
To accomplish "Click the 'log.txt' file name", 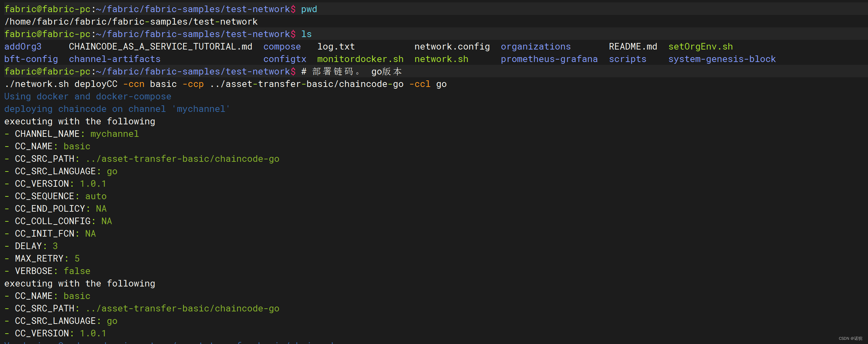I will point(336,47).
